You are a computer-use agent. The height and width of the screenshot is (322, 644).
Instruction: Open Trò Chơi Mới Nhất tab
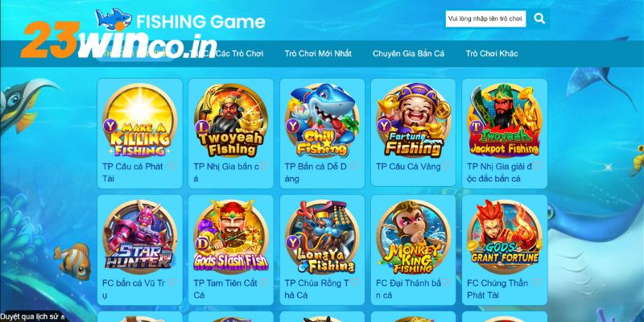(318, 53)
